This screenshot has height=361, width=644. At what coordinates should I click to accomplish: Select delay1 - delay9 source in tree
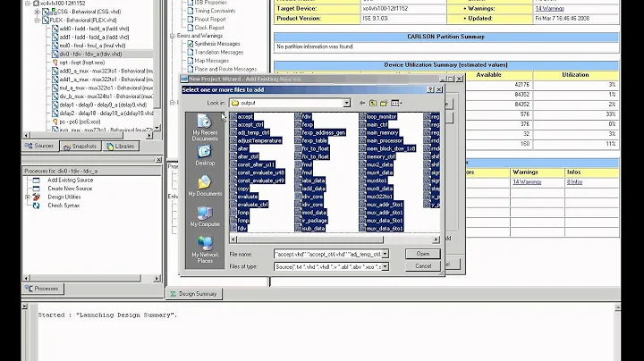[103, 105]
